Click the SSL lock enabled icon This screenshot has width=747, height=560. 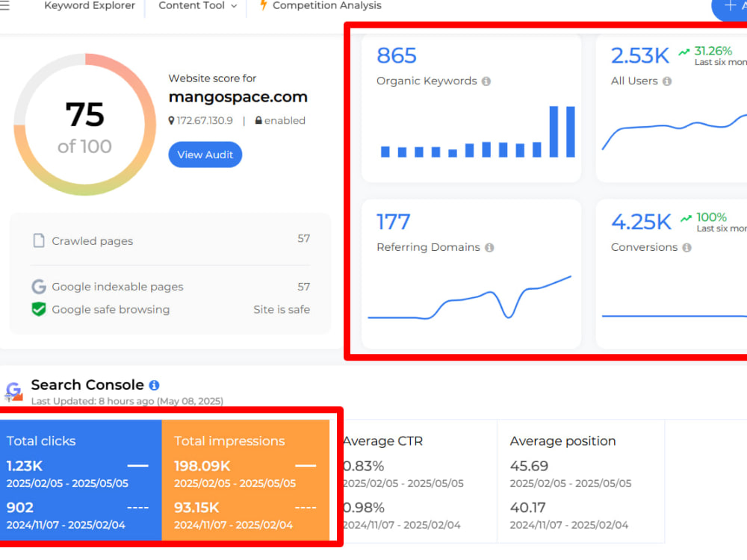pyautogui.click(x=258, y=120)
